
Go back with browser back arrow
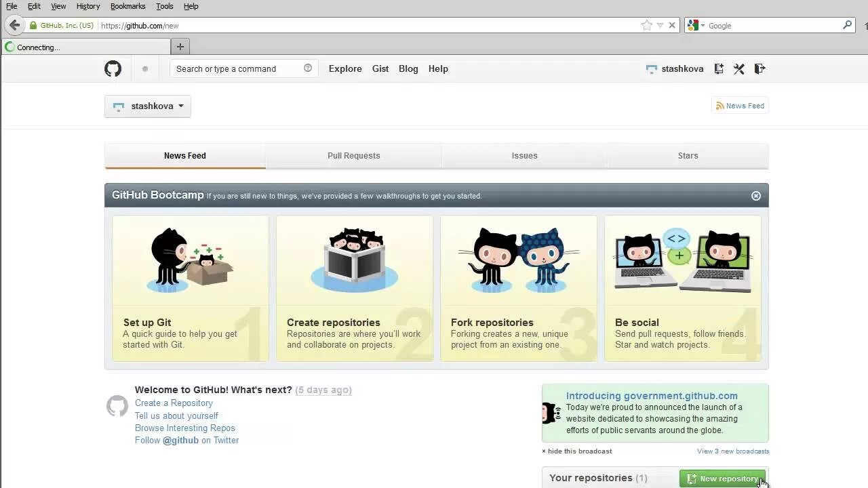click(14, 25)
